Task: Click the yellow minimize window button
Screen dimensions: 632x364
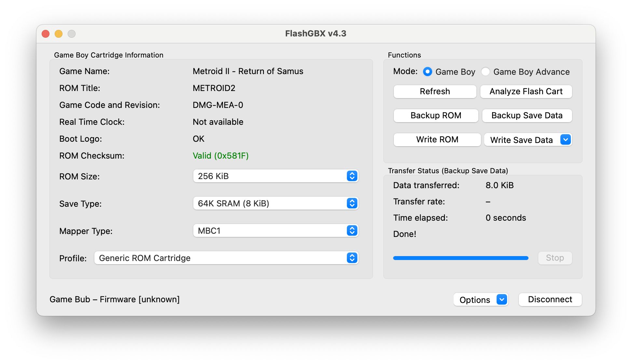Action: point(59,34)
